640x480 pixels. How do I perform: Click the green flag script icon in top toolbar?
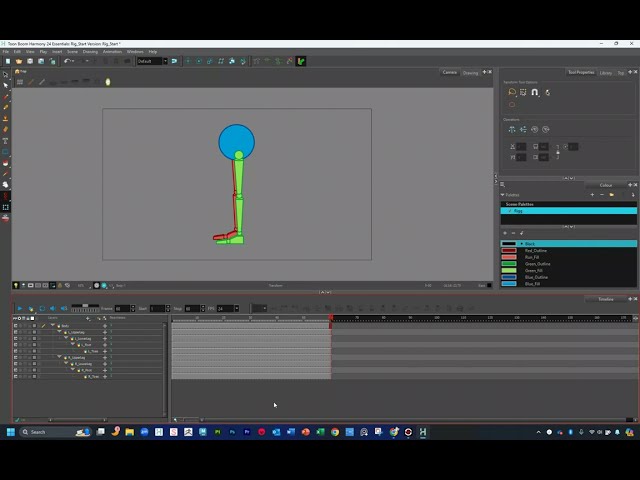click(301, 61)
